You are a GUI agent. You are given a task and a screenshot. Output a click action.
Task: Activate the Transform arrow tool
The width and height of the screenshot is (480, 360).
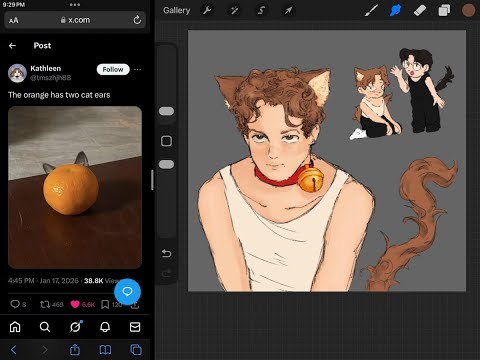(x=288, y=10)
